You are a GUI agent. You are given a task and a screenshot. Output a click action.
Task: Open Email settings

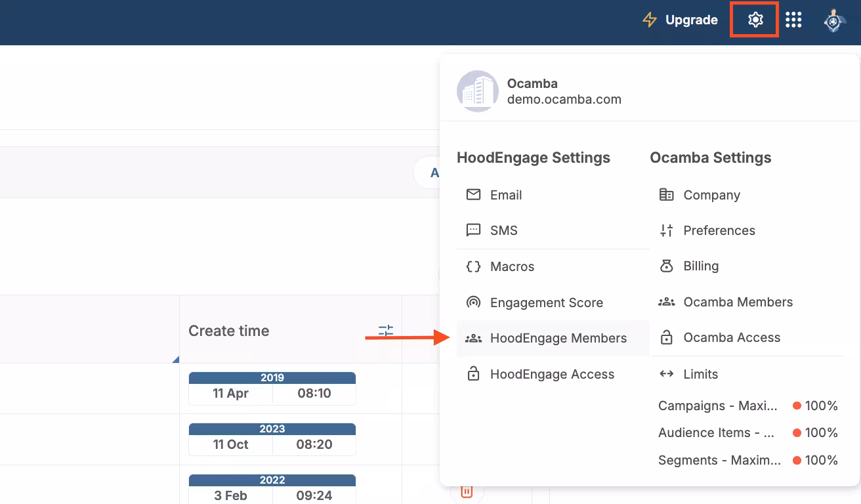(505, 195)
